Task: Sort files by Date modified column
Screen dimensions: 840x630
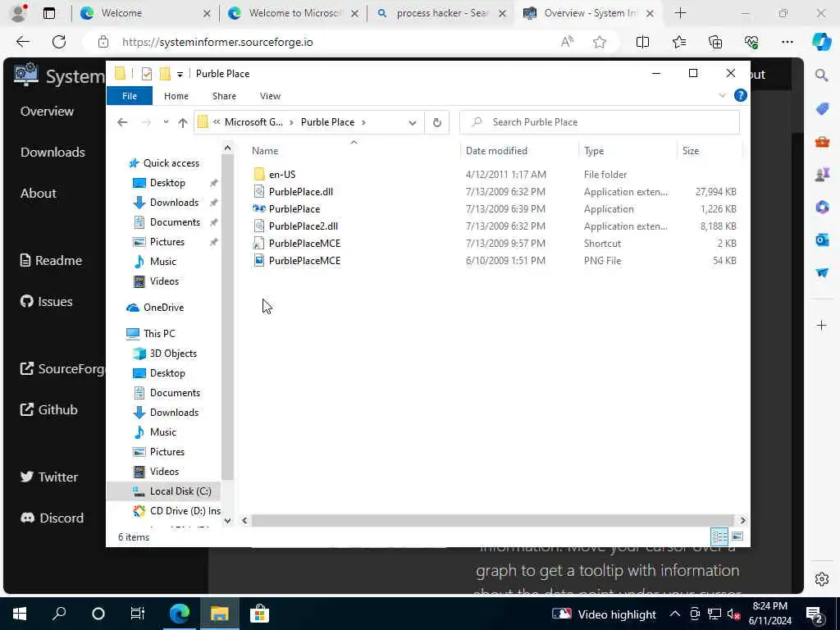Action: [x=496, y=151]
